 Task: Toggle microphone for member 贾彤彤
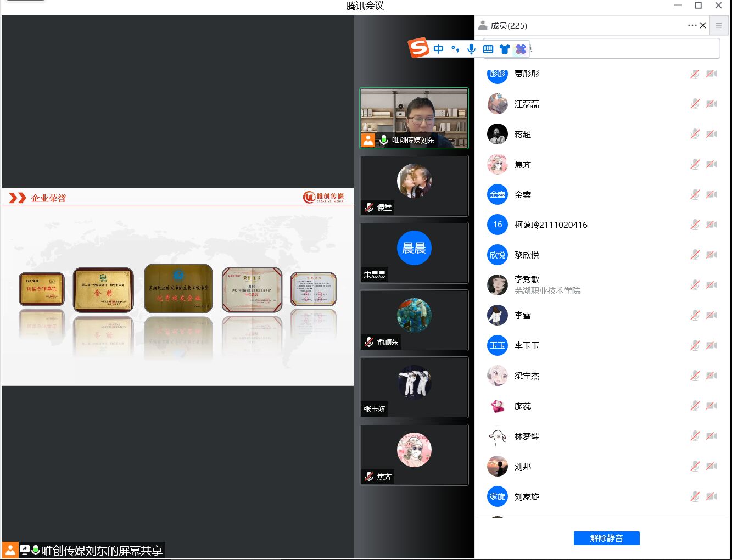tap(695, 74)
